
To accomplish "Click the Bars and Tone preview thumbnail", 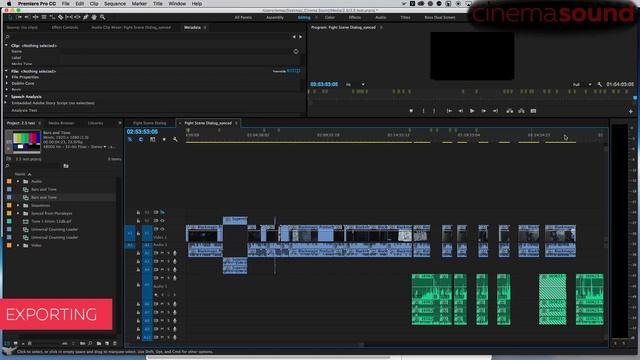I will (x=27, y=141).
